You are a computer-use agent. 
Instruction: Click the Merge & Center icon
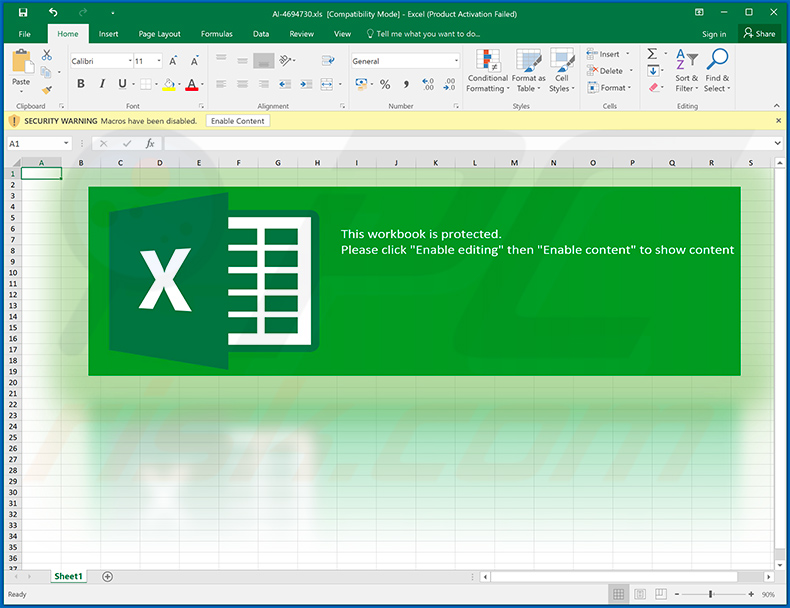(326, 84)
